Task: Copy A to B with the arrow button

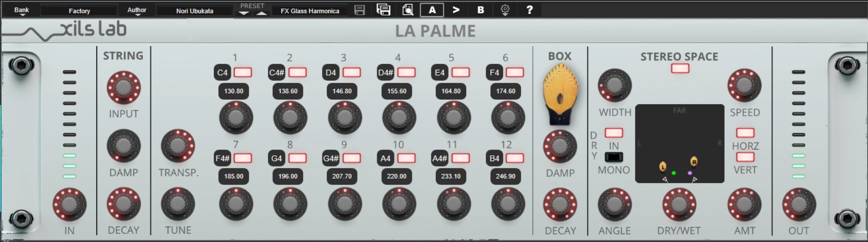Action: point(456,10)
